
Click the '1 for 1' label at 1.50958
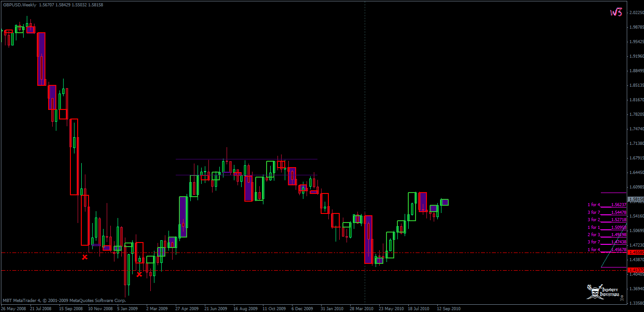(x=594, y=227)
